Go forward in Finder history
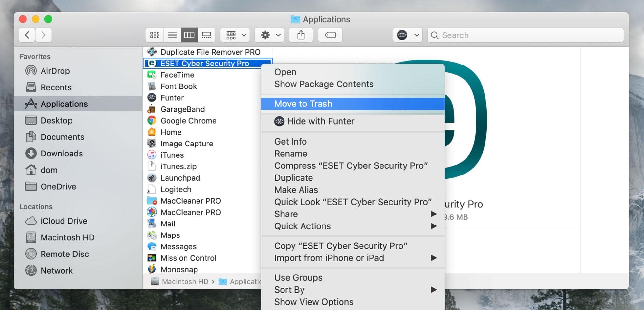 tap(43, 35)
